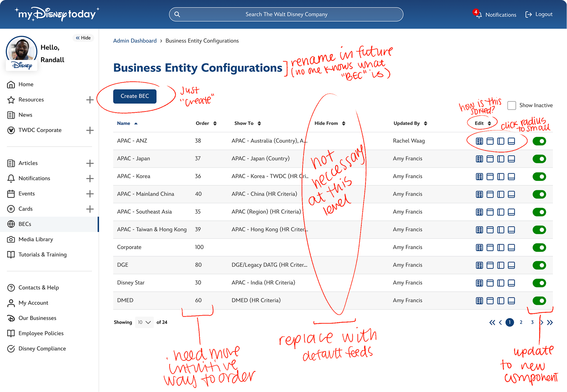
Task: Open first layout edit icon for APAC - ANZ
Action: 479,141
